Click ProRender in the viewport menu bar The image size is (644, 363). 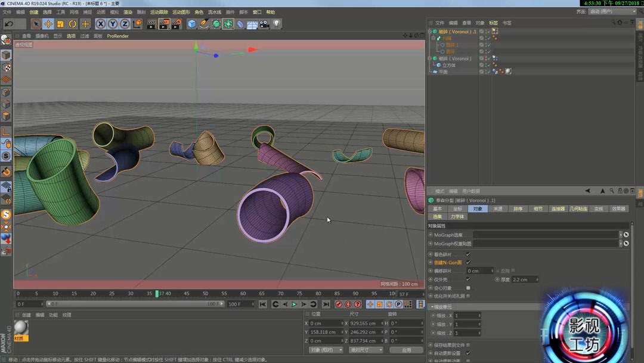(x=117, y=35)
